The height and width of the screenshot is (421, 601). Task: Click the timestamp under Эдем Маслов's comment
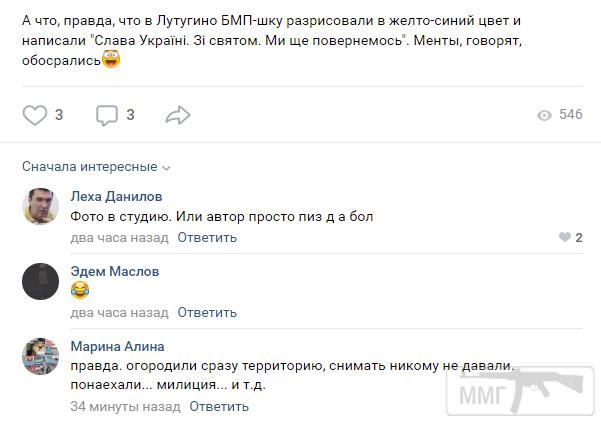click(119, 313)
